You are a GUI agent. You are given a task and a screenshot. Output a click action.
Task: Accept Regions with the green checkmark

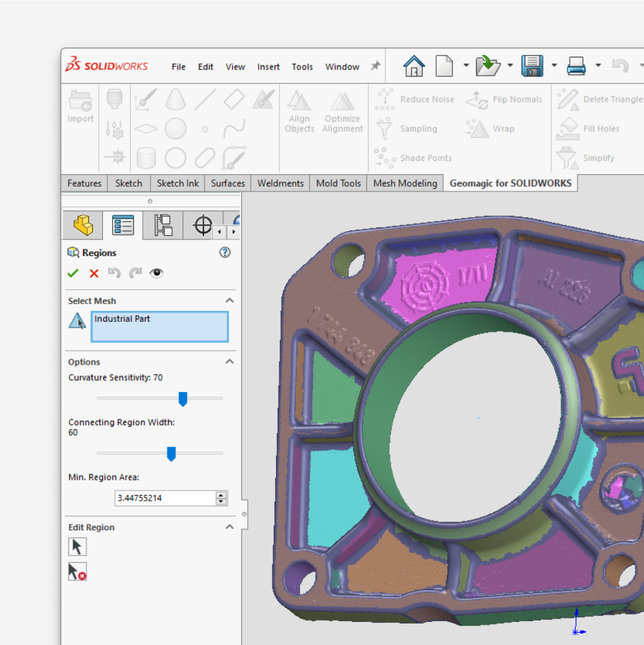click(73, 273)
